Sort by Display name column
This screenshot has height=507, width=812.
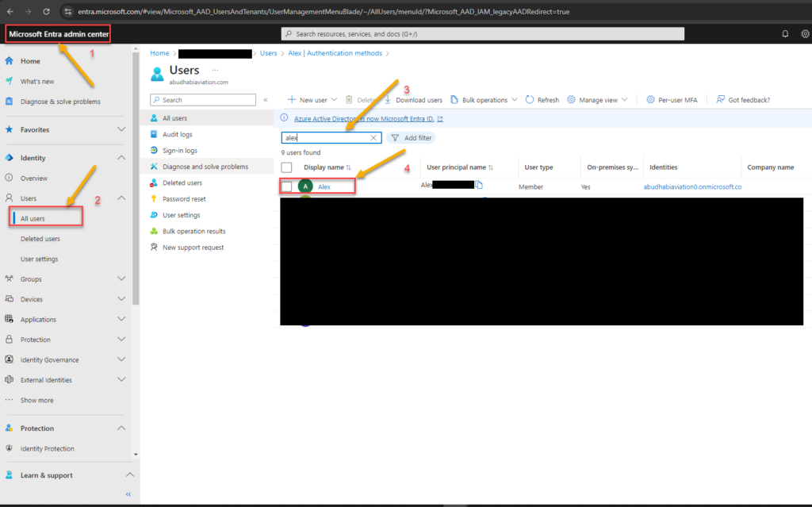click(327, 167)
